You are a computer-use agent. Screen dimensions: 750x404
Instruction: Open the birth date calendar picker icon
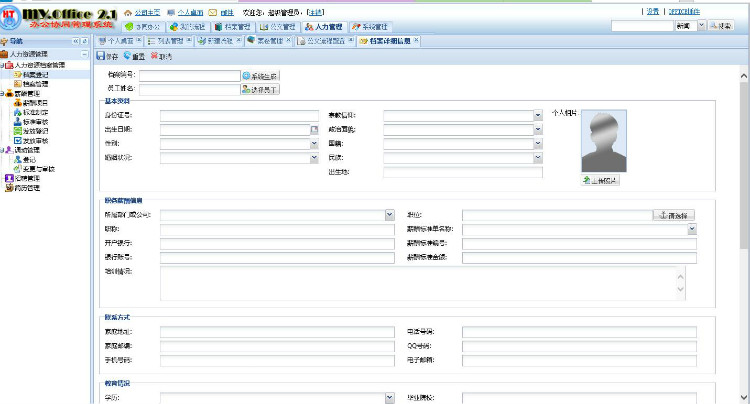coord(314,130)
